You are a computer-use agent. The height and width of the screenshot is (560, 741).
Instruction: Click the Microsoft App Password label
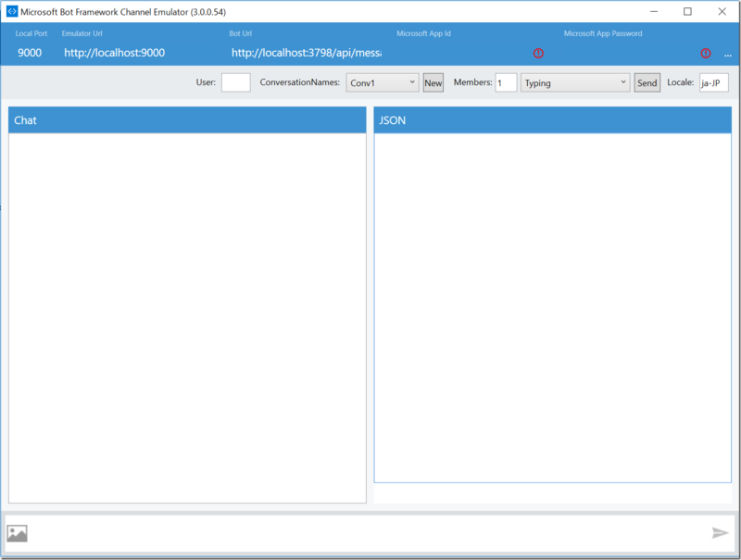603,33
